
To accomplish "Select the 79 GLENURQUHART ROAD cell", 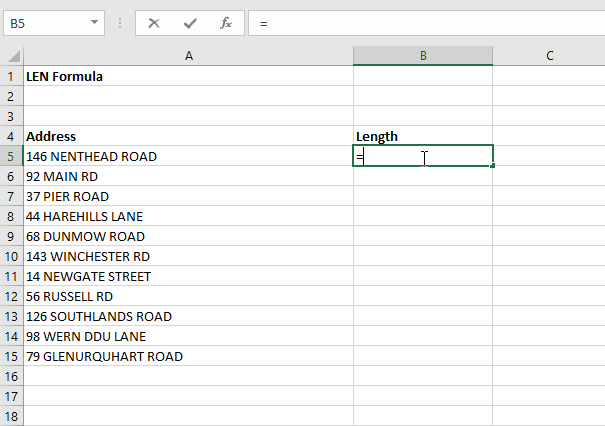I will tap(188, 356).
